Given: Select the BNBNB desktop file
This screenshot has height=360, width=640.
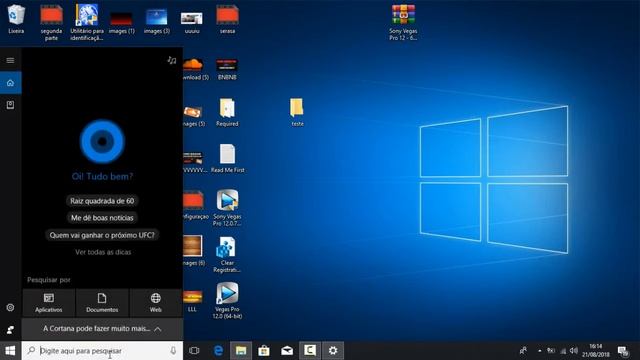Looking at the screenshot, I should (227, 69).
